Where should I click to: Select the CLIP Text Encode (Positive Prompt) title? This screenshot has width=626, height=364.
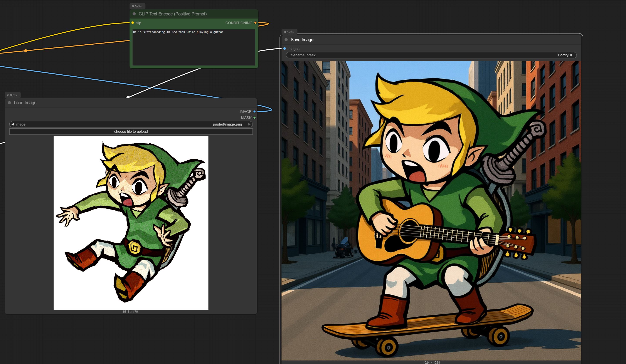[x=173, y=14]
